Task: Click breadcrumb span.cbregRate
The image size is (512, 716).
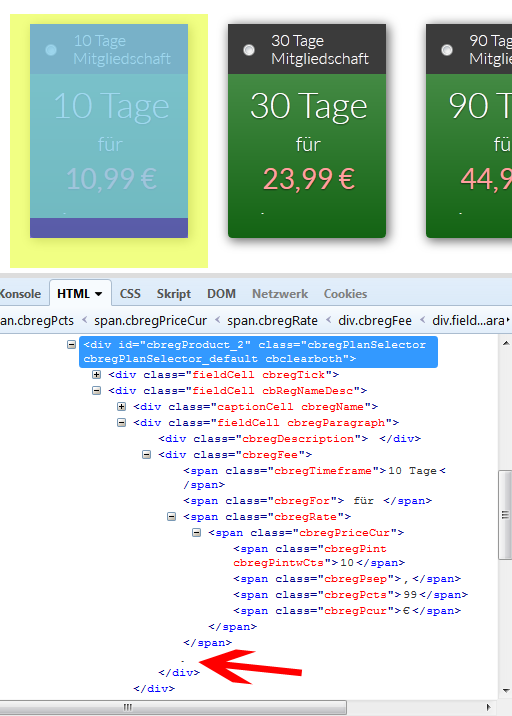Action: point(272,321)
